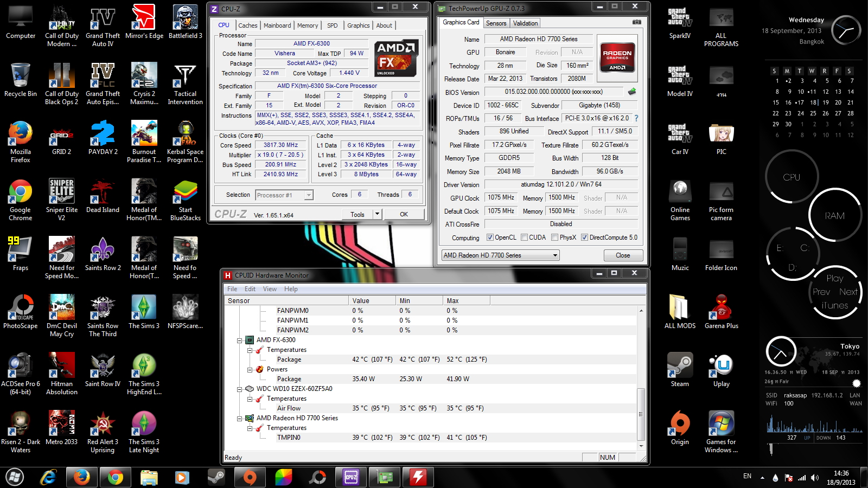Viewport: 868px width, 488px height.
Task: Collapse the AMD Radeon HD 7700 Series node
Action: click(239, 419)
